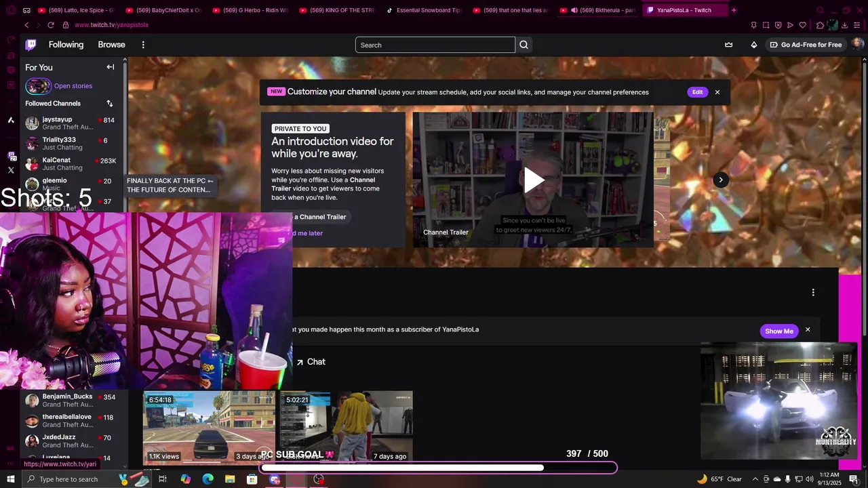Switch to G Herbo Ridin browser tab
The height and width of the screenshot is (488, 868).
click(250, 10)
